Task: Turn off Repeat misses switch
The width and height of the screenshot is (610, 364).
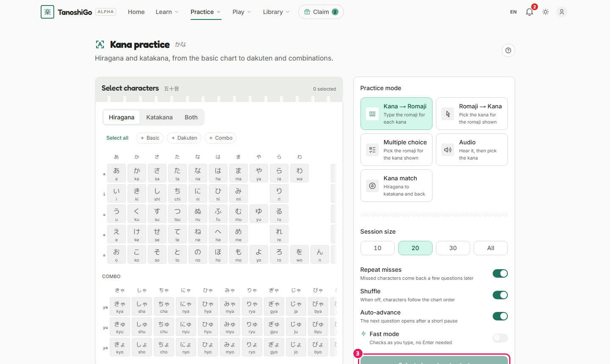Action: 500,273
